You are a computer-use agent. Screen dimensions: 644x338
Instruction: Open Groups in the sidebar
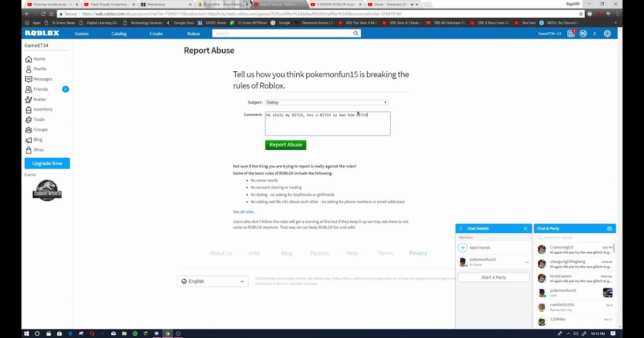click(36, 130)
